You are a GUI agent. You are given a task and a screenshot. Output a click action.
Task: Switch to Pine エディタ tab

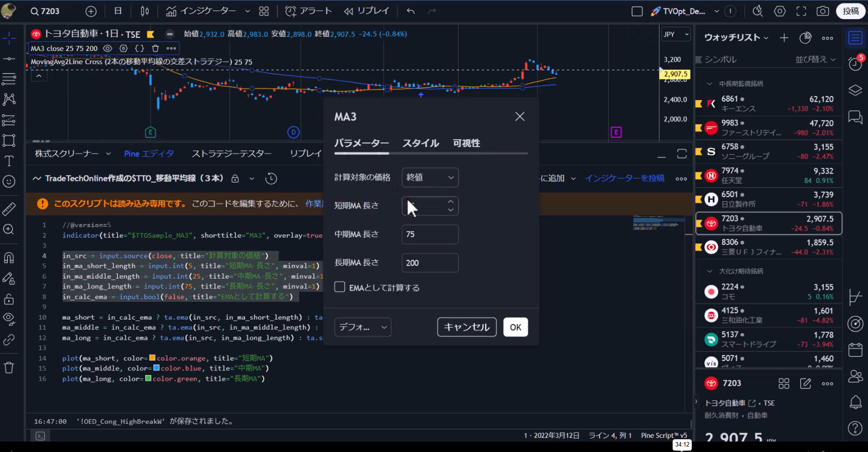[x=149, y=154]
